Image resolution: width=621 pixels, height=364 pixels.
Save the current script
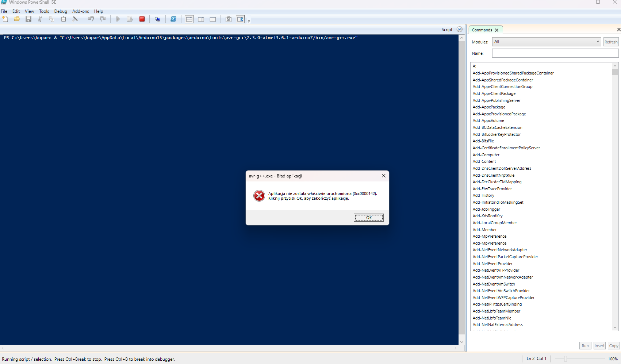(x=28, y=19)
